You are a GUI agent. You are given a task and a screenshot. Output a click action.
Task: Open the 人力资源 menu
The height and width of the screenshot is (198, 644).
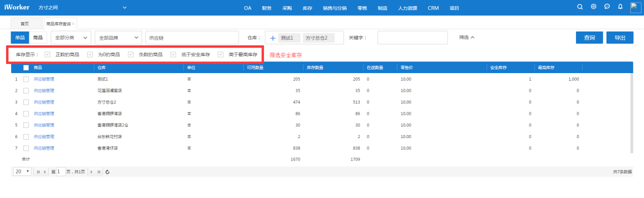pos(408,8)
